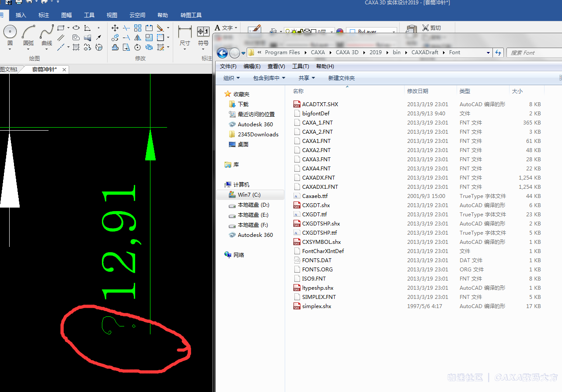
Task: Click the 新建文件夹 button
Action: pos(341,78)
